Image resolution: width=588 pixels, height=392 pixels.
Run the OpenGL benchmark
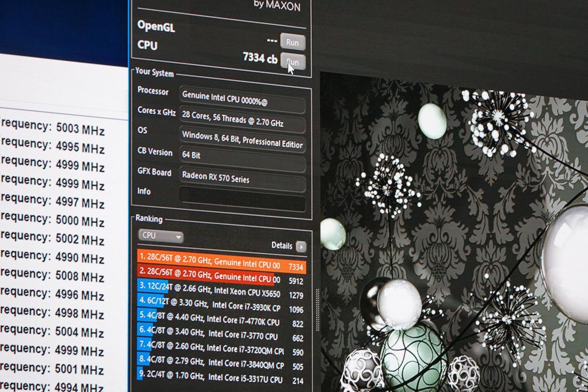click(293, 42)
